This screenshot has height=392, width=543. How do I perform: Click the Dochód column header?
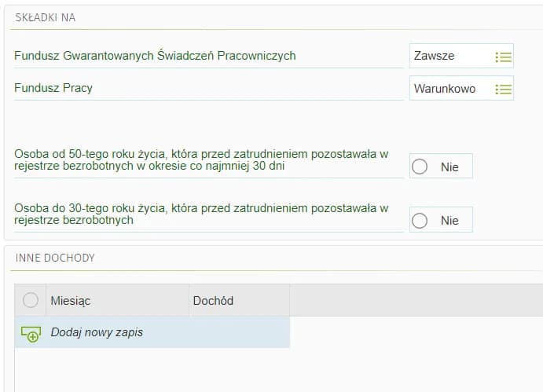(x=213, y=301)
